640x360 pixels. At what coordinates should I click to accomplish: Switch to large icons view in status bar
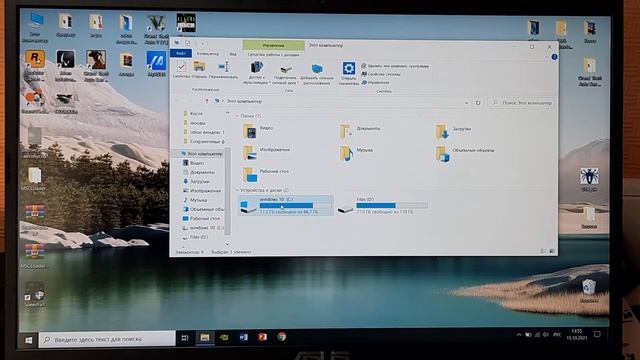pyautogui.click(x=551, y=251)
